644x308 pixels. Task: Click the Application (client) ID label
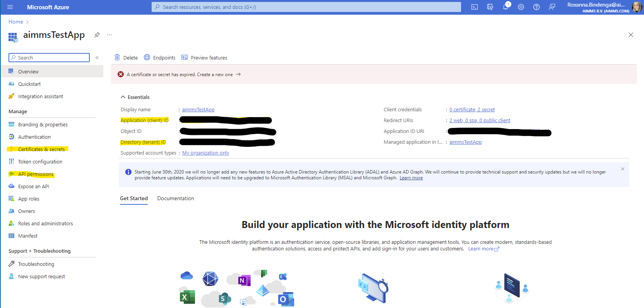pos(145,120)
